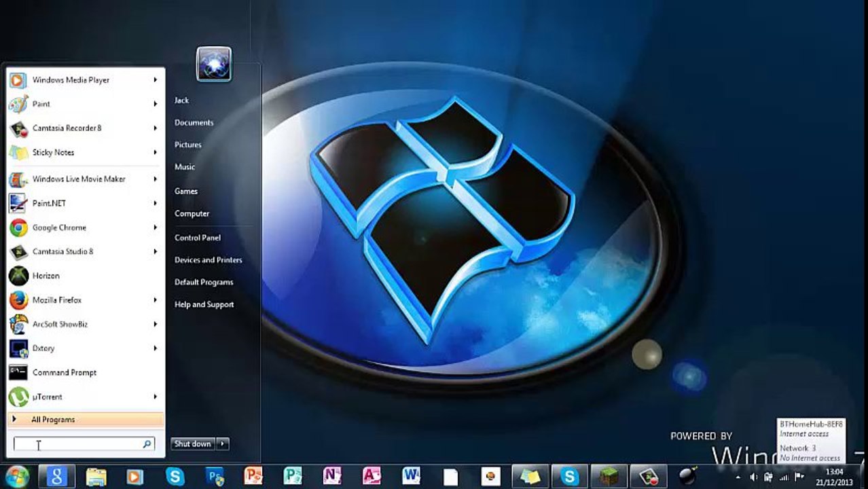Image resolution: width=868 pixels, height=489 pixels.
Task: Switch to Camtasia recorder taskbar icon
Action: pos(649,477)
